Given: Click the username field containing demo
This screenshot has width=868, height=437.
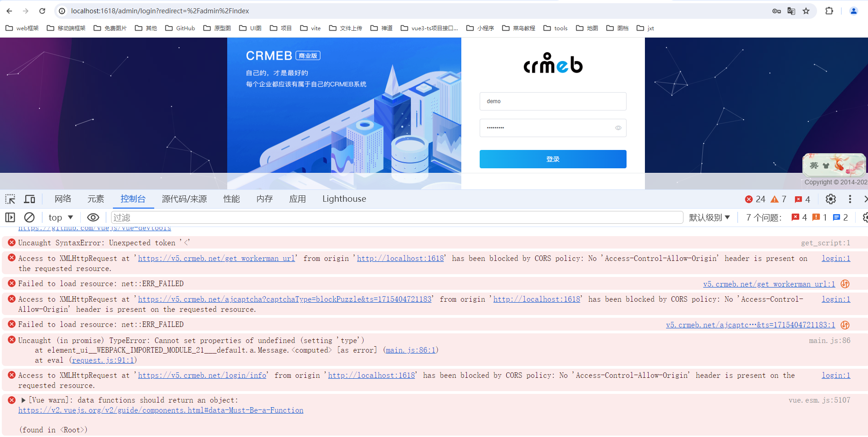Looking at the screenshot, I should tap(553, 101).
